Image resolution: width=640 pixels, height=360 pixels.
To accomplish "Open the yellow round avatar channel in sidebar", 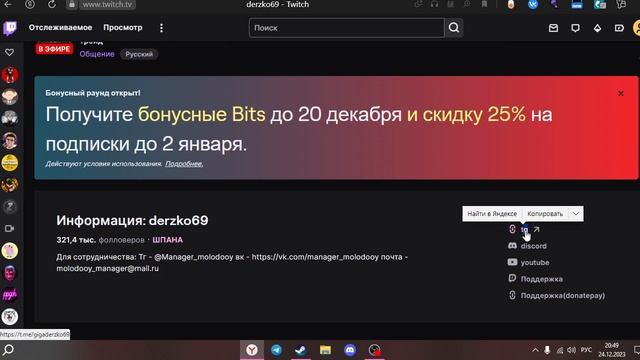I will (10, 163).
